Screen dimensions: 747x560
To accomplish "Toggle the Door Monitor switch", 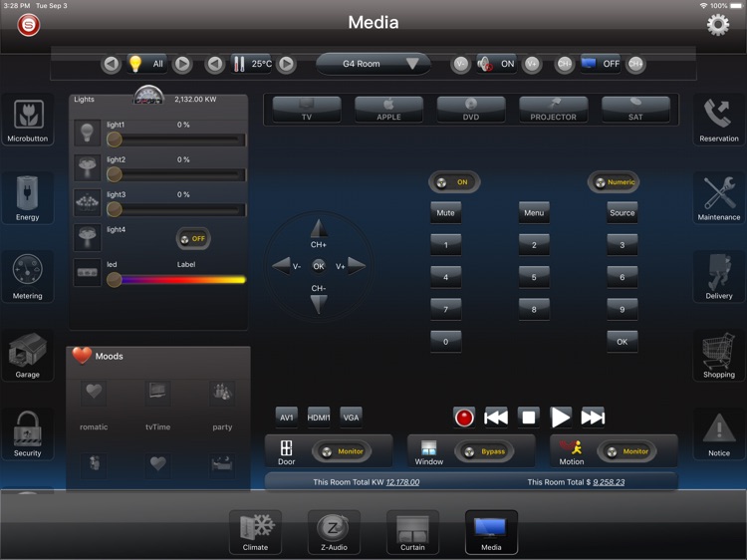I will pyautogui.click(x=342, y=451).
